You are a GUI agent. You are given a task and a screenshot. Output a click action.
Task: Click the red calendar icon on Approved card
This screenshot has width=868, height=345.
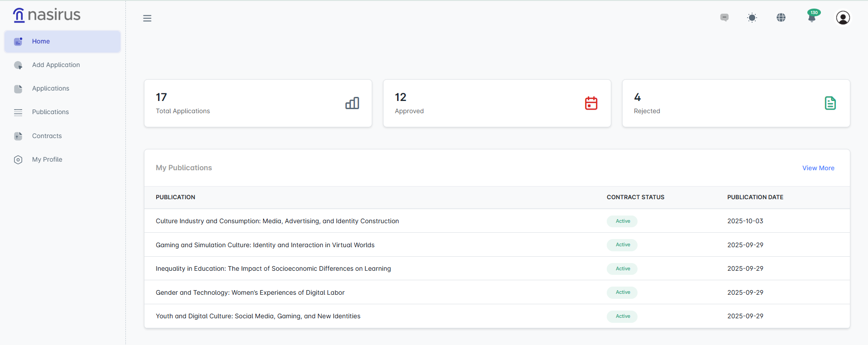591,103
